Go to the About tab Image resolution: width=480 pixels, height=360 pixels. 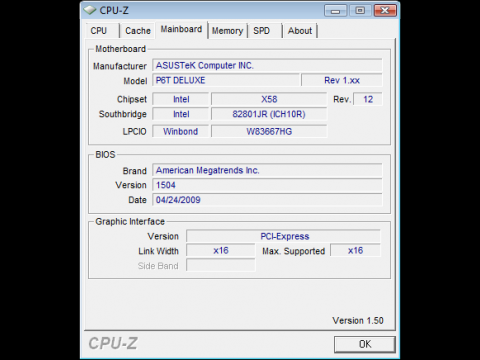point(300,31)
